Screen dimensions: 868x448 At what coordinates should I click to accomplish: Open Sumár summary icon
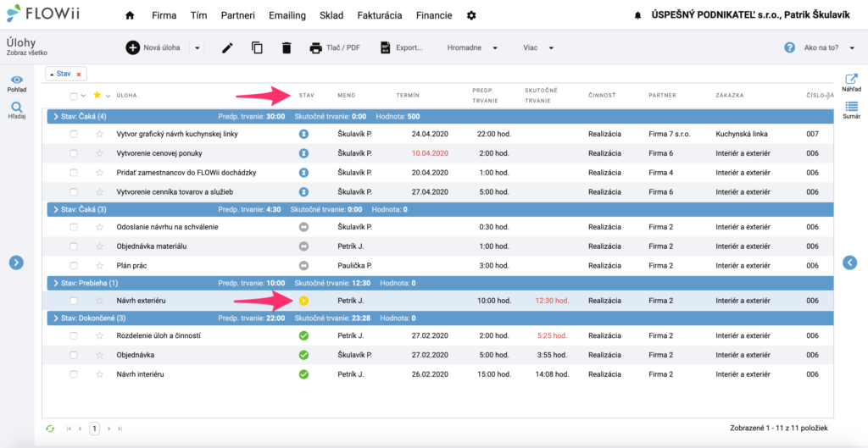click(x=851, y=109)
